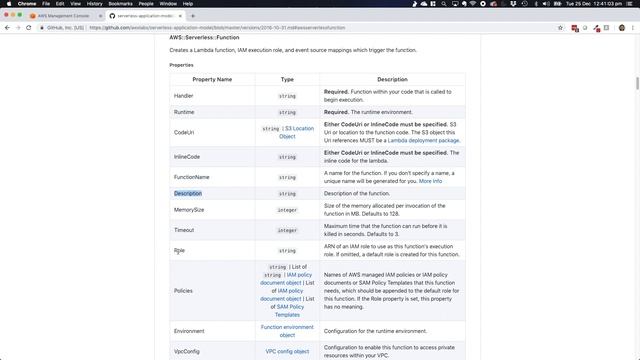This screenshot has width=640, height=360.
Task: Reload the page with the refresh icon
Action: [29, 28]
